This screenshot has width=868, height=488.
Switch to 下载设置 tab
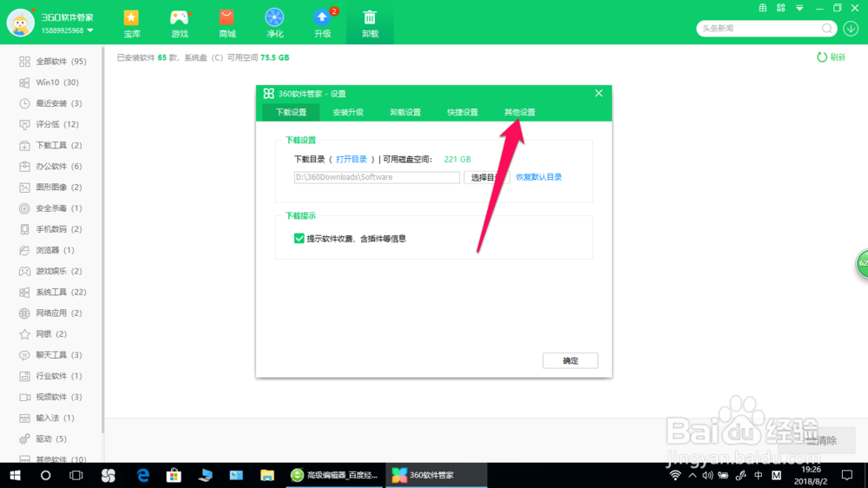click(x=291, y=112)
